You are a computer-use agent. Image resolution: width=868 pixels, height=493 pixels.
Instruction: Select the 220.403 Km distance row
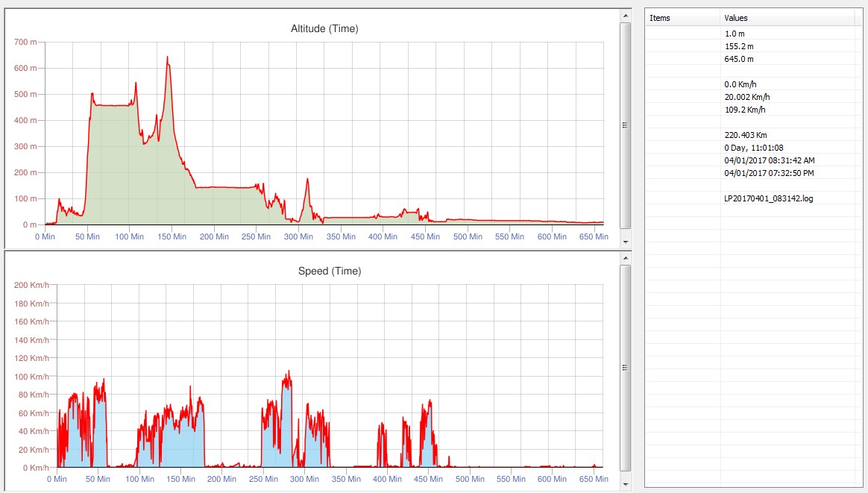click(x=746, y=135)
